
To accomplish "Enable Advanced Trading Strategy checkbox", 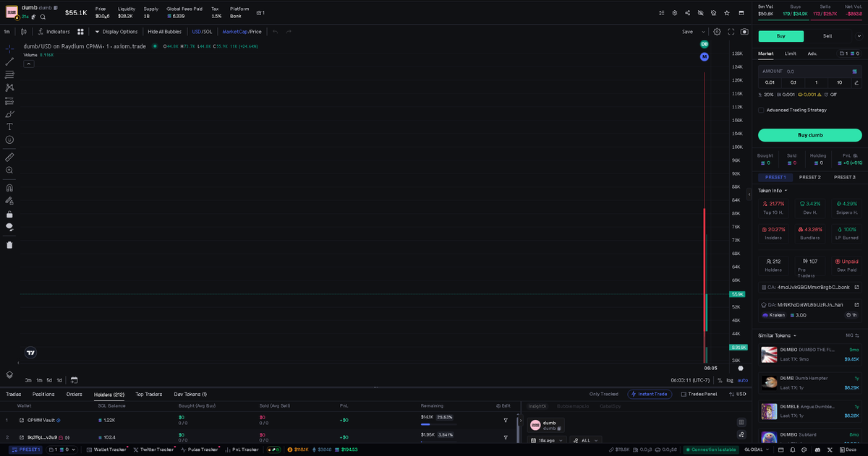I will coord(761,110).
